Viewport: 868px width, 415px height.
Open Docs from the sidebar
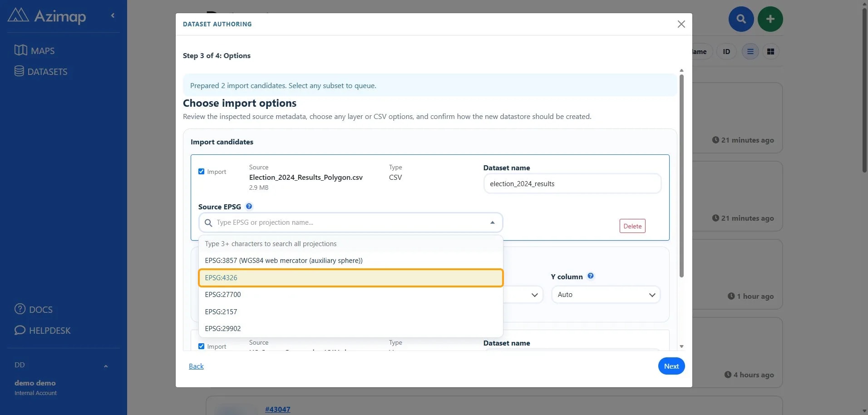coord(34,309)
